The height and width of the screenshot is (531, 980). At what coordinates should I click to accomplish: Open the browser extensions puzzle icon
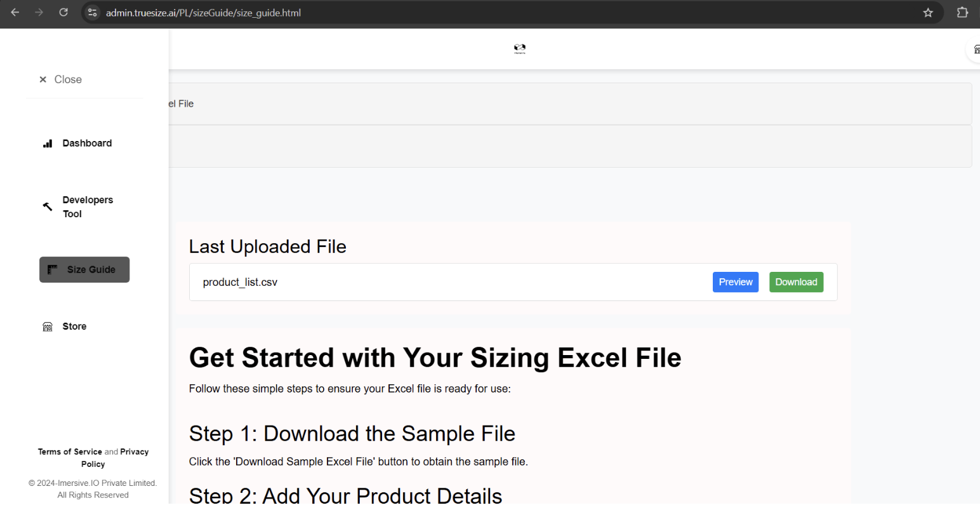962,13
